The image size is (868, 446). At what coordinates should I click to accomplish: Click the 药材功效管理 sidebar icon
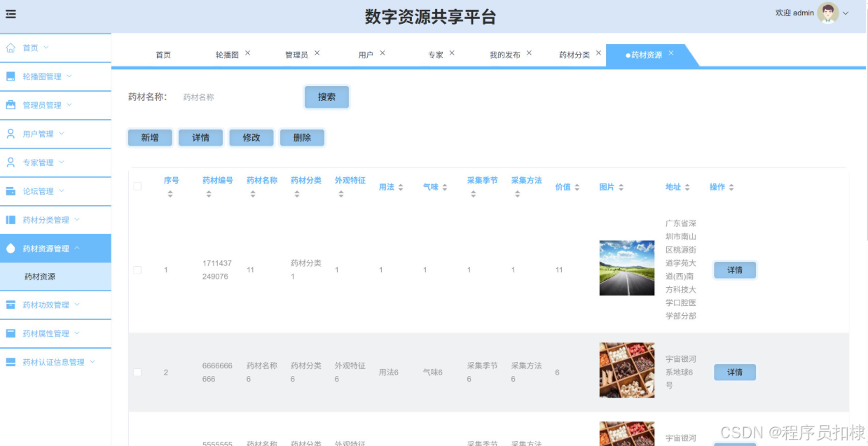(11, 305)
